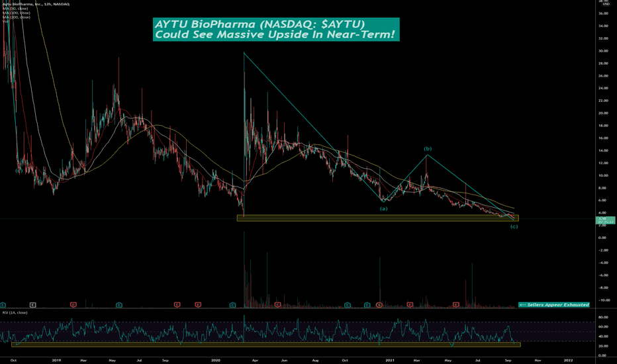Click the 36.00 price axis label
The width and height of the screenshot is (617, 364).
[x=603, y=13]
